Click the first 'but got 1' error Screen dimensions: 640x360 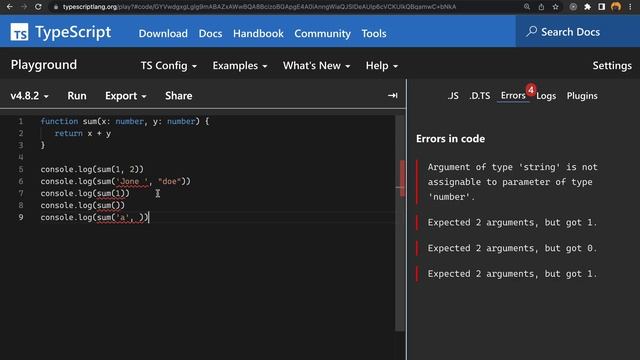coord(512,222)
